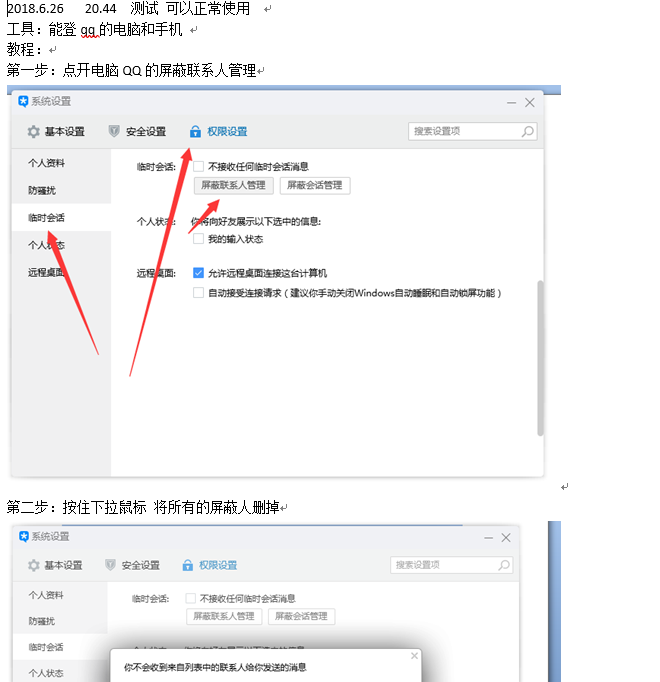The width and height of the screenshot is (660, 682).
Task: Select 临时会话 in second window sidebar
Action: 46,647
